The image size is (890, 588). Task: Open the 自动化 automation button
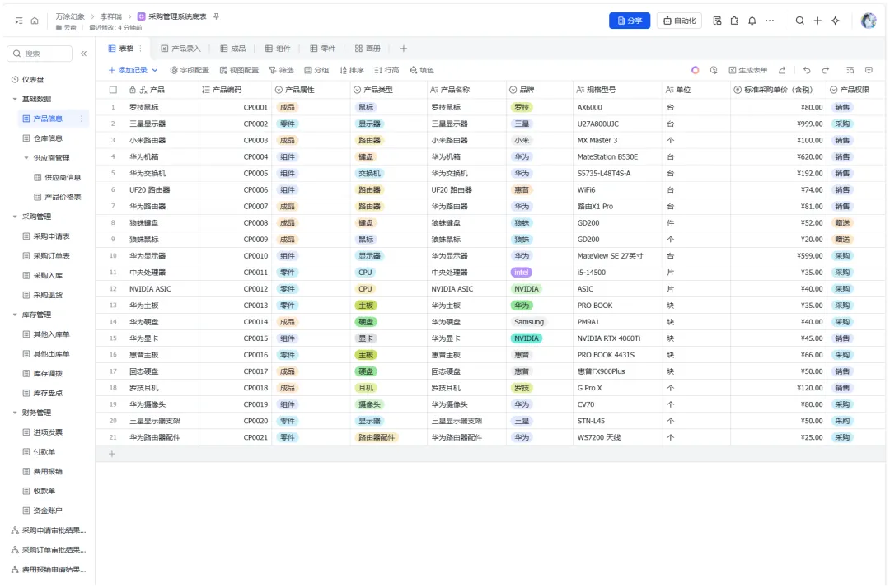pos(679,21)
